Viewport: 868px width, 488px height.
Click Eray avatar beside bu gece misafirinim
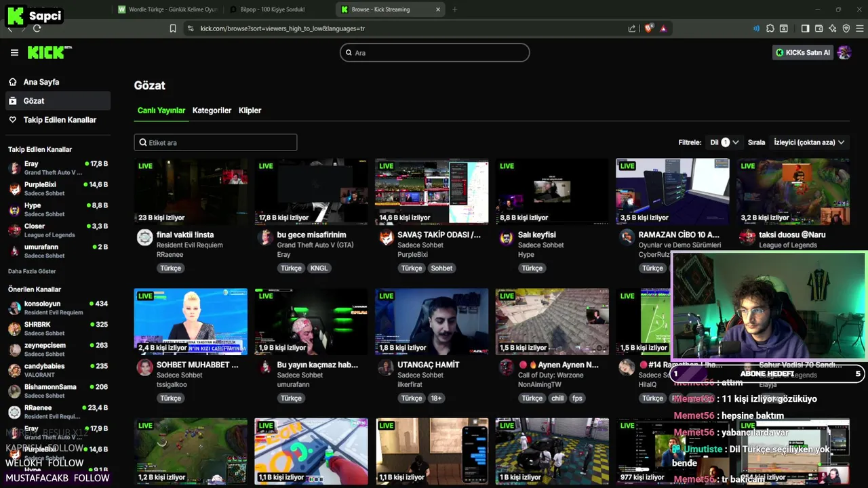265,237
